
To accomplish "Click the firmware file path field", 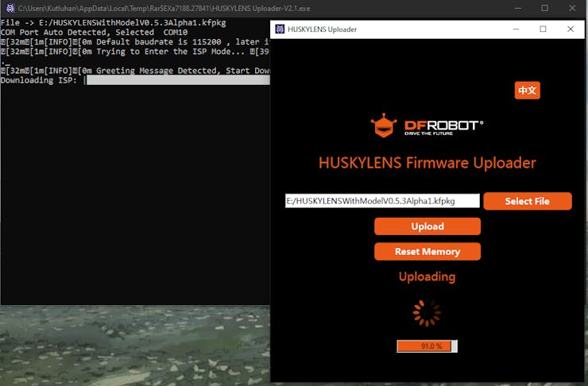I will click(x=382, y=201).
